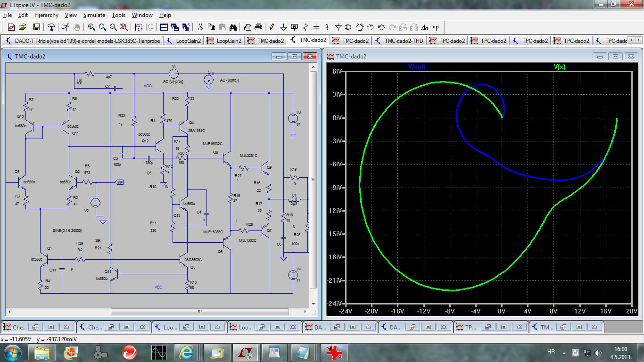
Task: Select the Resistor component tool
Action: pos(305,27)
